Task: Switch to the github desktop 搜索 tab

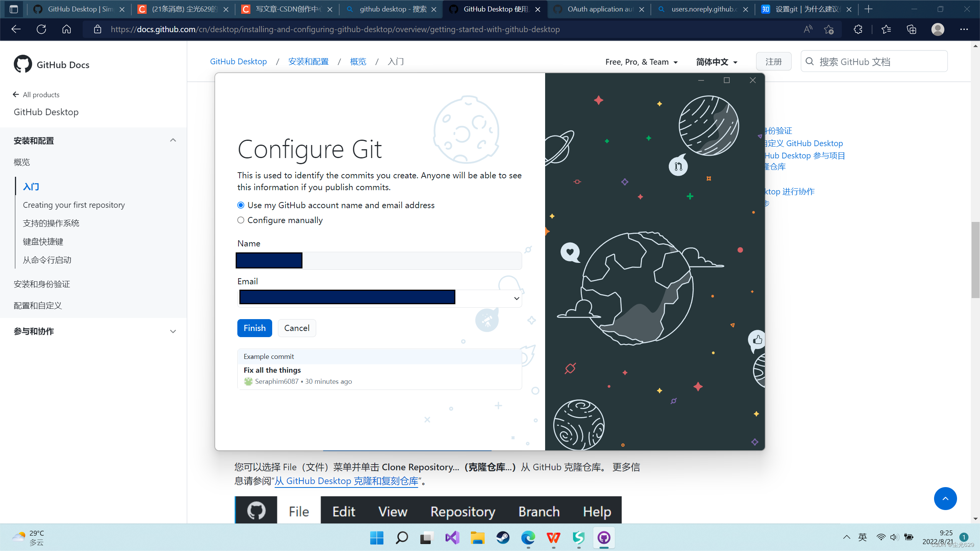Action: click(x=392, y=9)
